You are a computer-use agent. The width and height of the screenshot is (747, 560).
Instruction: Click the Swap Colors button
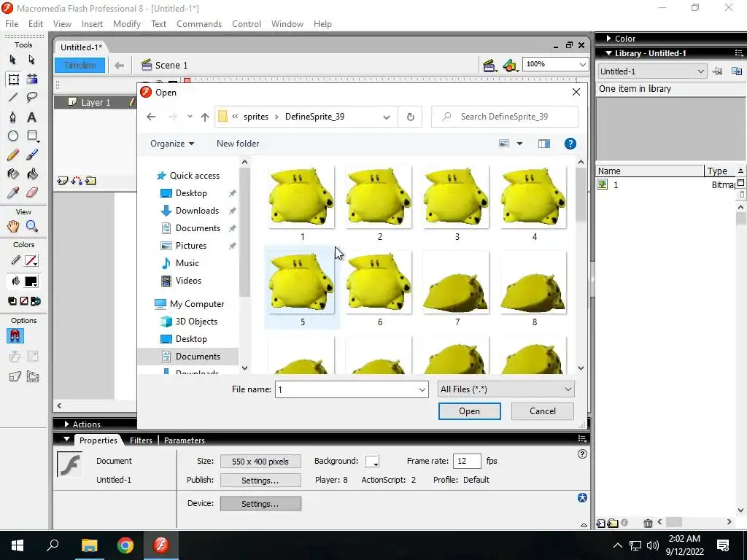click(x=36, y=301)
